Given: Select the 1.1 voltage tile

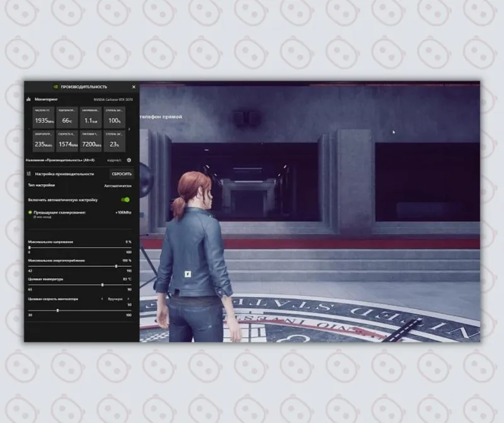Looking at the screenshot, I should [91, 117].
